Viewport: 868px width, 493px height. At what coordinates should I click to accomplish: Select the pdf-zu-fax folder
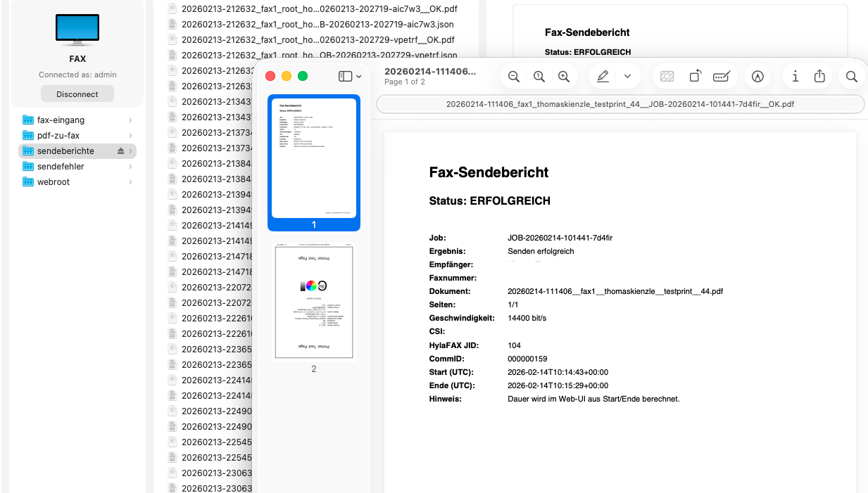pyautogui.click(x=58, y=135)
